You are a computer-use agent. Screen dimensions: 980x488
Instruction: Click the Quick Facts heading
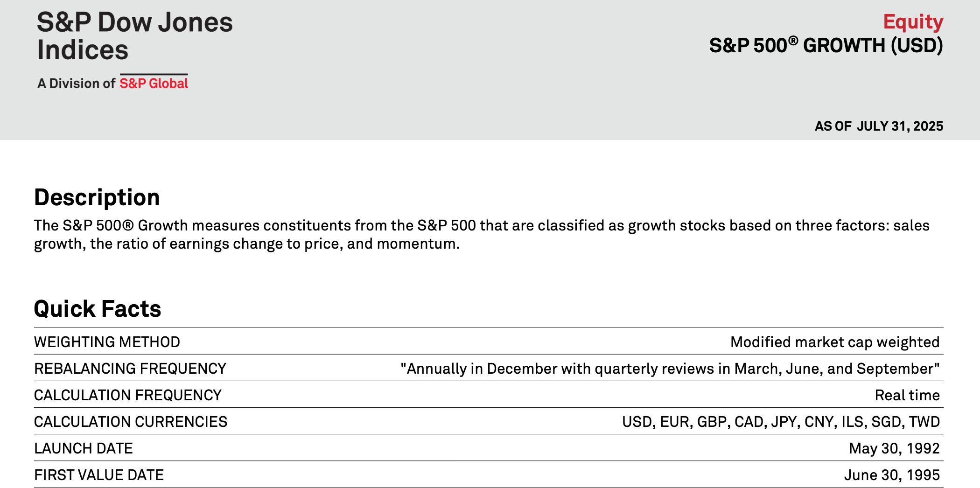98,309
